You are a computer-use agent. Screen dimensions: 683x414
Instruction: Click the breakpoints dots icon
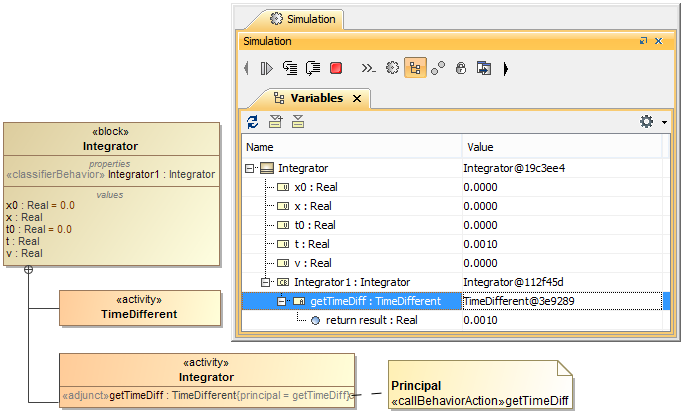[438, 69]
